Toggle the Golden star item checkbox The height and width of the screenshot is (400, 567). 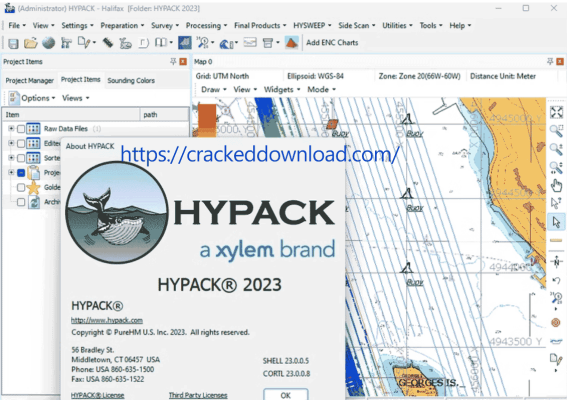point(21,187)
